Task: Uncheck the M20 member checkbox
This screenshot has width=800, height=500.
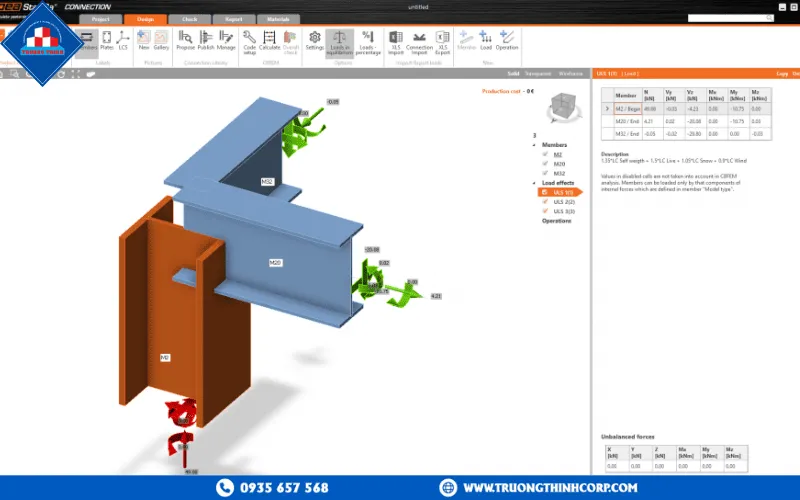Action: [x=544, y=164]
